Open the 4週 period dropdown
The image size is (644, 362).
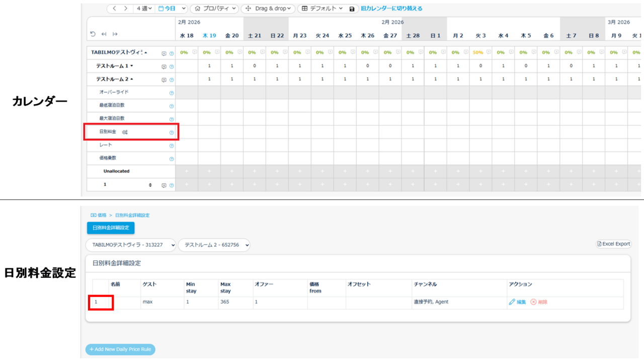(x=144, y=9)
